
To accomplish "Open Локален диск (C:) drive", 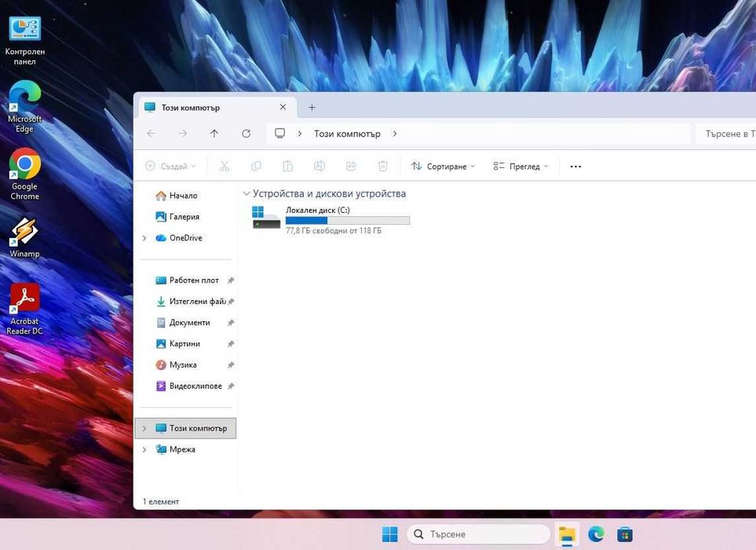I will [x=331, y=220].
